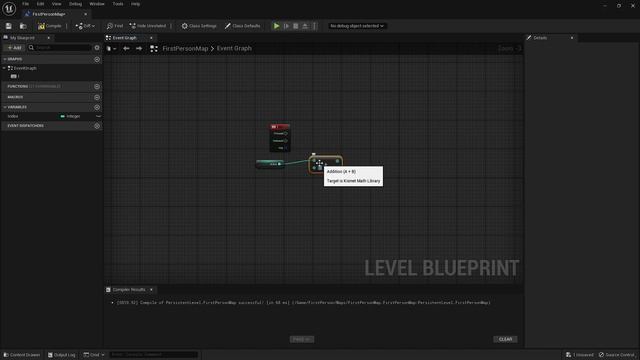Screen dimensions: 640x360
Task: Close the My Blueprint panel tab
Action: click(49, 38)
